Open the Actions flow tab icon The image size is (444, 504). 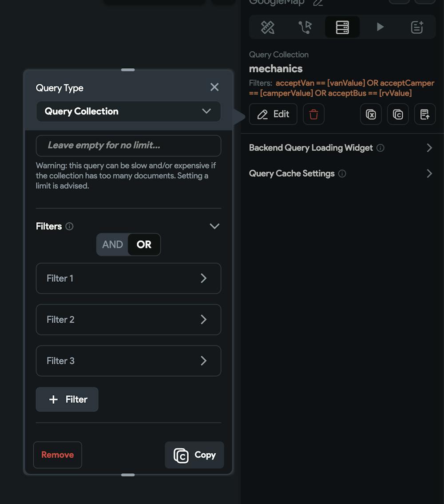pos(305,28)
